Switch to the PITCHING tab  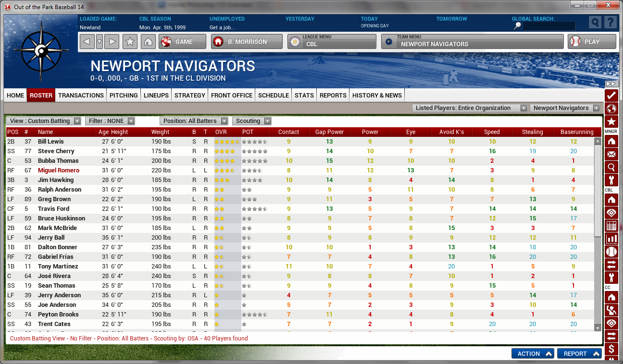124,95
